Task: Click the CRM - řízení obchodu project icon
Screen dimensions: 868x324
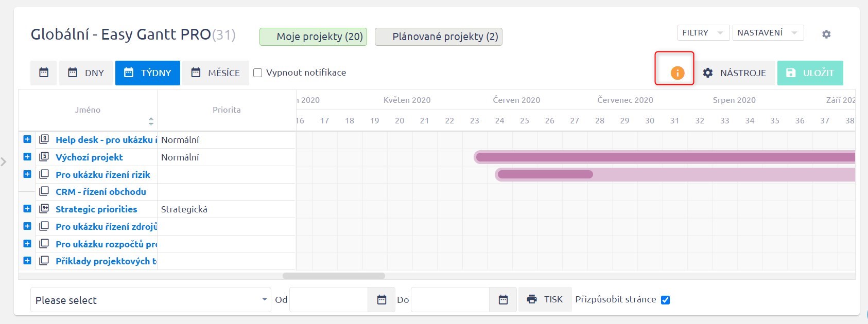Action: coord(44,191)
